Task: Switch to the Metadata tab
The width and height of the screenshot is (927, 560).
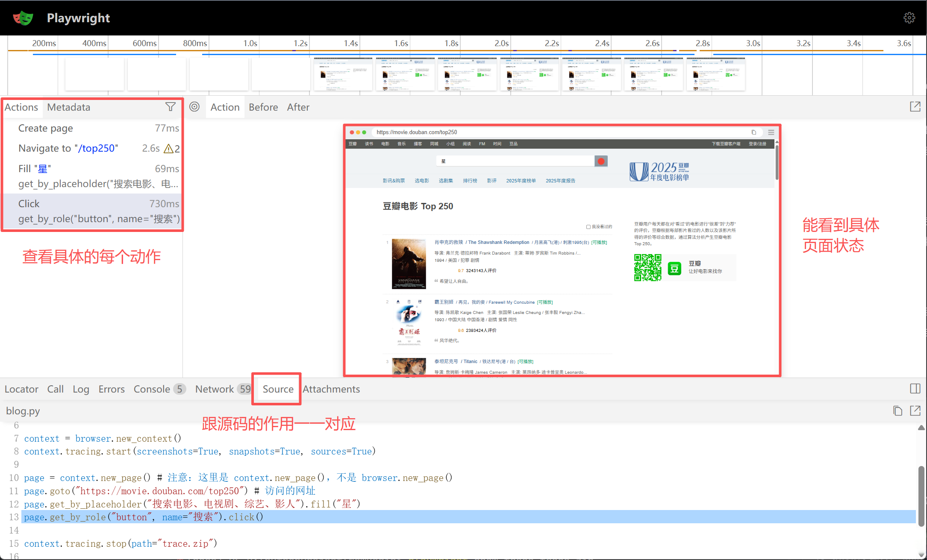Action: [x=68, y=107]
